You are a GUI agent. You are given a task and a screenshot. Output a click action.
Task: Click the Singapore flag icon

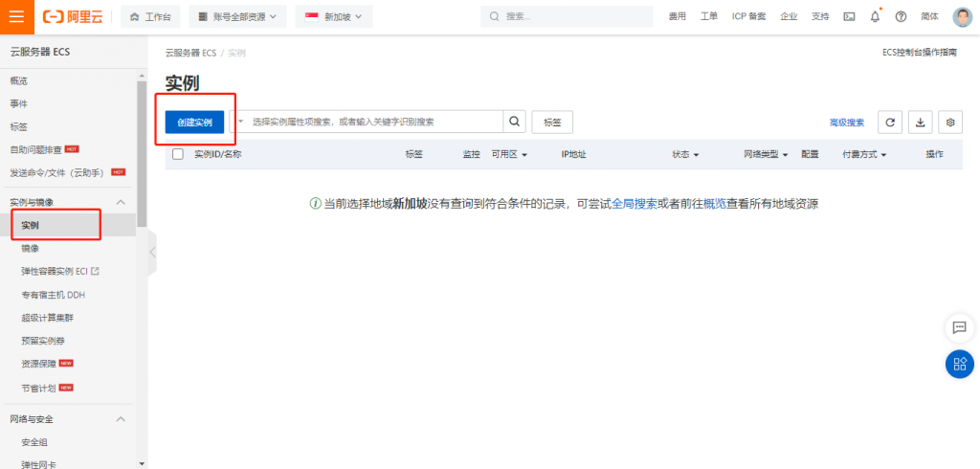[x=312, y=17]
